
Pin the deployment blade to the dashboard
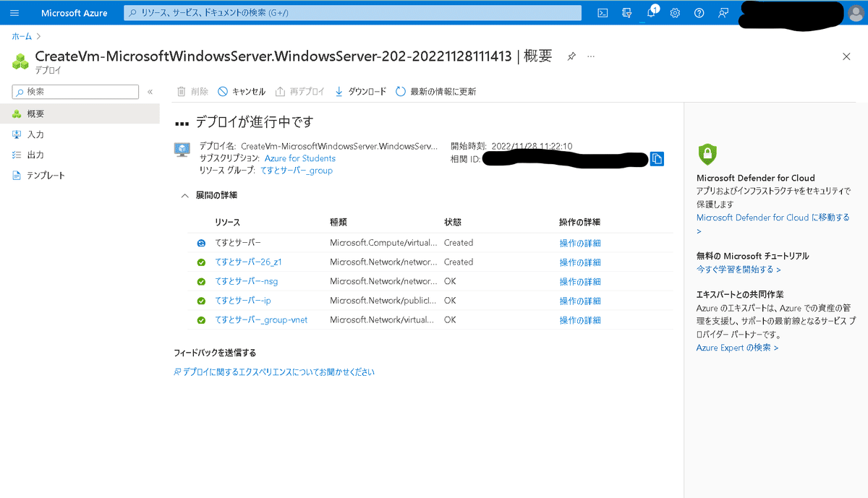[571, 56]
